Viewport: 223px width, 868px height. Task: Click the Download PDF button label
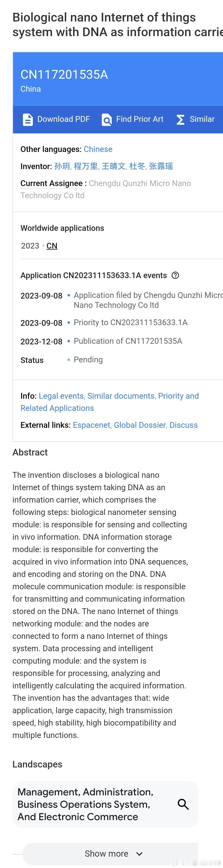pyautogui.click(x=64, y=119)
